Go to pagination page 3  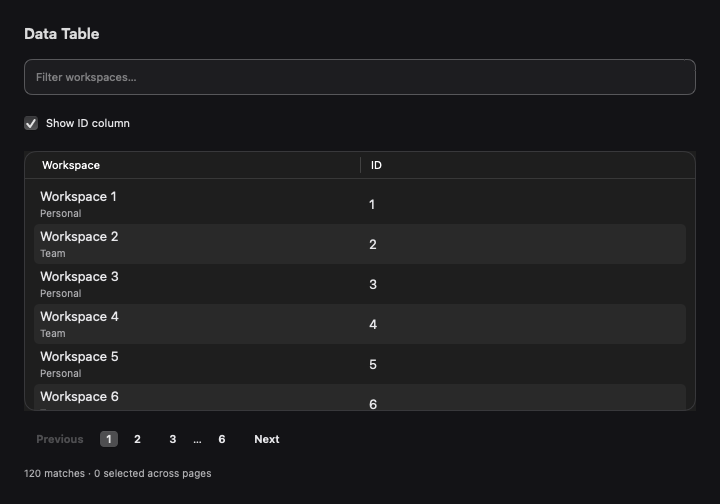coord(173,439)
